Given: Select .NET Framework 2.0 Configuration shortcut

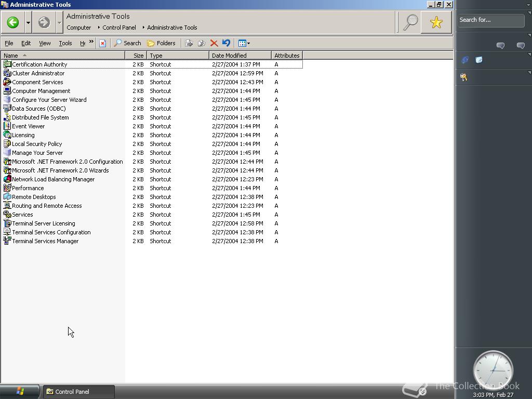Looking at the screenshot, I should 67,162.
